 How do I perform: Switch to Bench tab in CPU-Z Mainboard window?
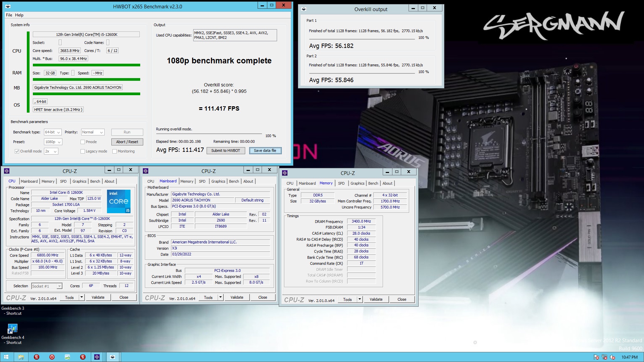coord(234,181)
